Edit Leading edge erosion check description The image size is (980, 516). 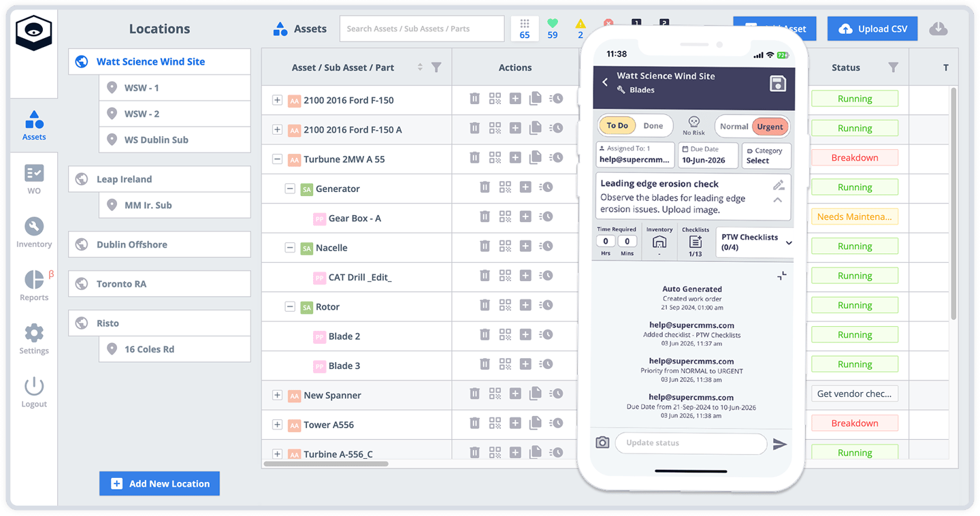779,185
